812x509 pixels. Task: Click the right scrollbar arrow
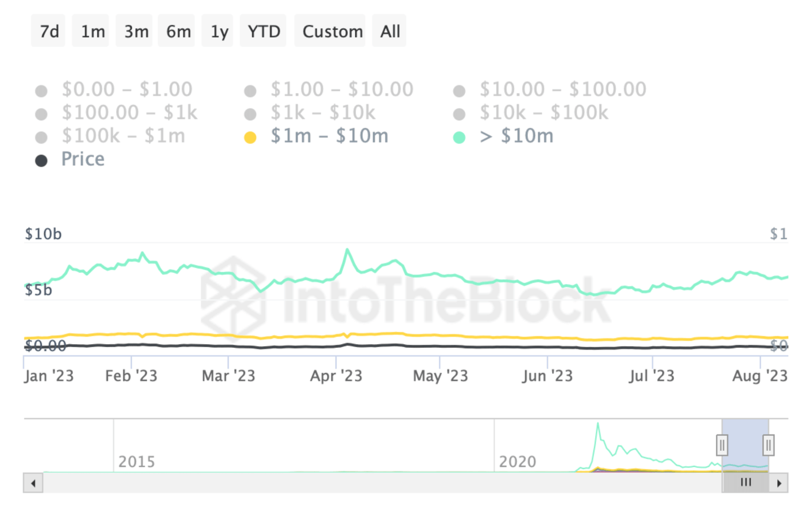(x=779, y=483)
